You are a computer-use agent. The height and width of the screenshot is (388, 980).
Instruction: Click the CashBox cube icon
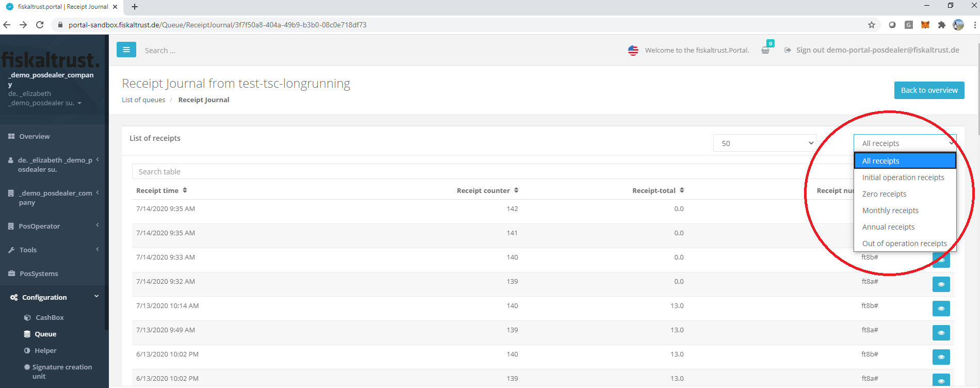(x=27, y=317)
